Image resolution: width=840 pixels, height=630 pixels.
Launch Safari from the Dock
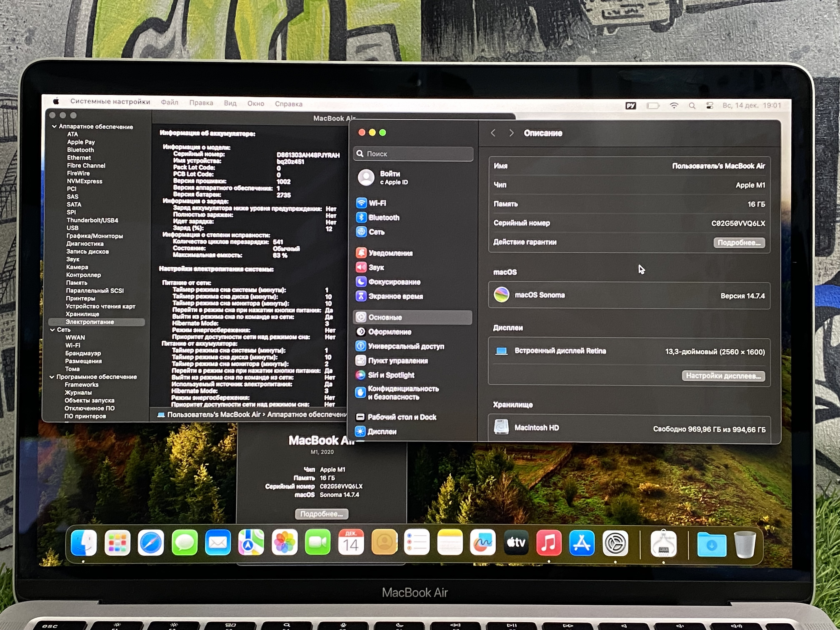[x=151, y=543]
